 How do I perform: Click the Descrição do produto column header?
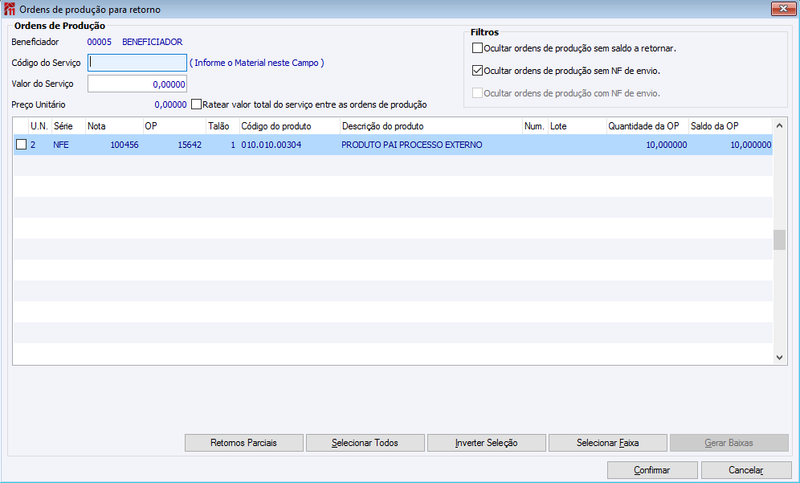pyautogui.click(x=431, y=126)
